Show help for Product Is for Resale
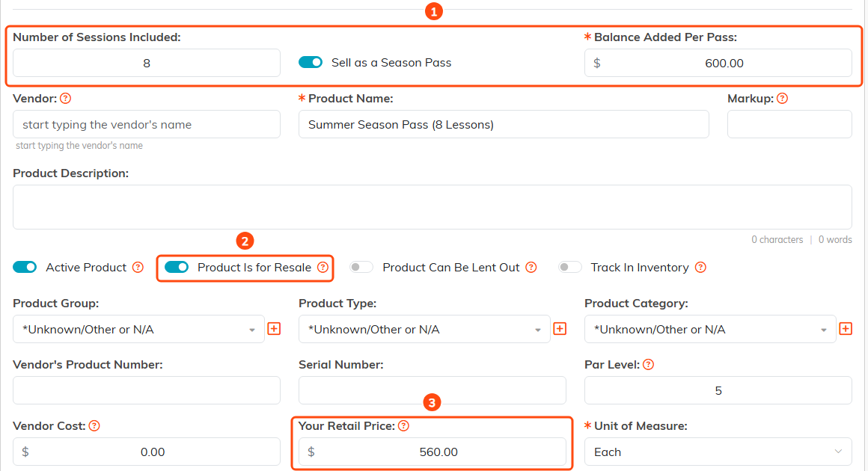The image size is (868, 471). 323,268
